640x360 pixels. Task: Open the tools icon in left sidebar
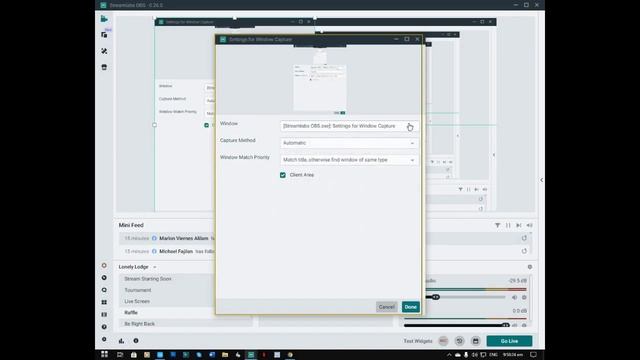(x=104, y=51)
